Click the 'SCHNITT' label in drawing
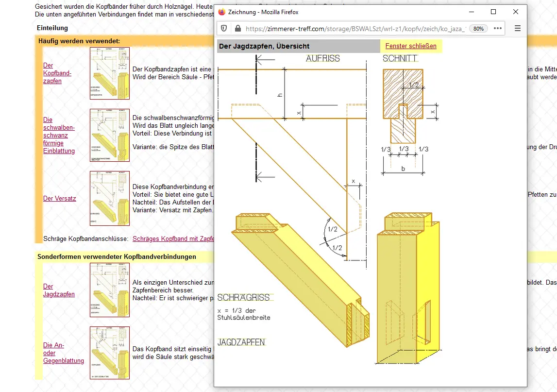Screen dimensions: 557x392 [x=400, y=59]
